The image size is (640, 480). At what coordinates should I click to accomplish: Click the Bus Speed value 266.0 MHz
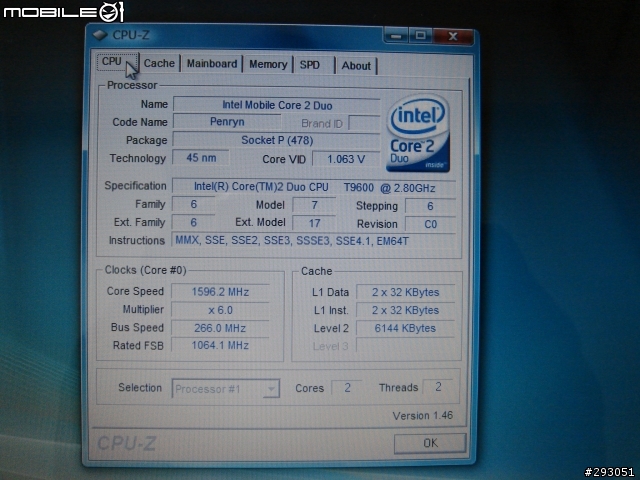click(x=220, y=328)
